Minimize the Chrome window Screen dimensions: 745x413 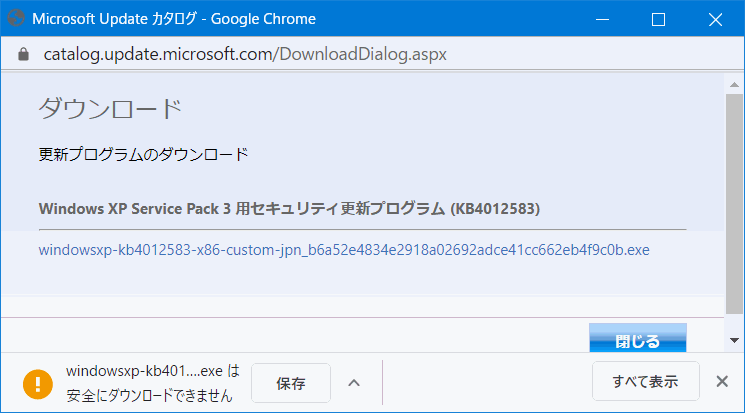(602, 19)
